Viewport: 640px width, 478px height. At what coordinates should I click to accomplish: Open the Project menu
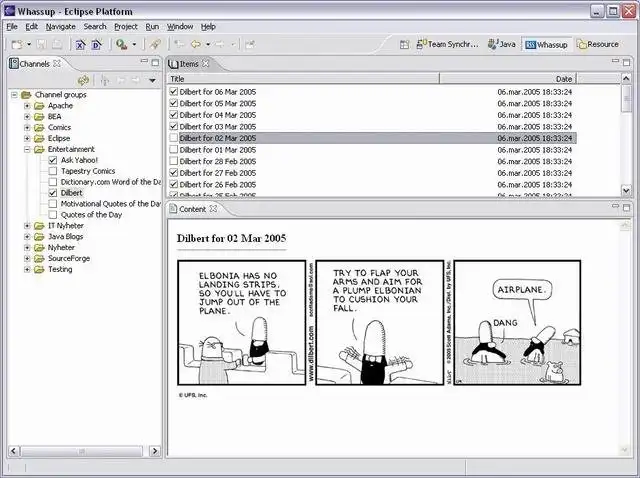coord(125,27)
